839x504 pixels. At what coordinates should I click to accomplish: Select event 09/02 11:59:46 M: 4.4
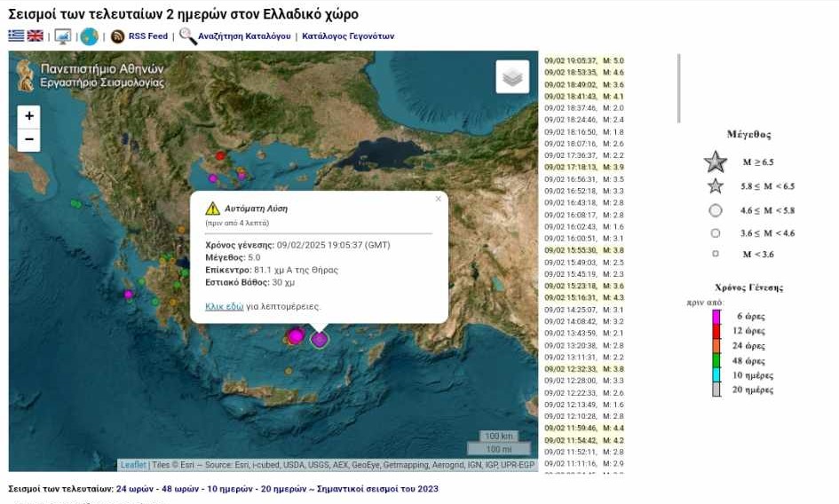pyautogui.click(x=584, y=428)
